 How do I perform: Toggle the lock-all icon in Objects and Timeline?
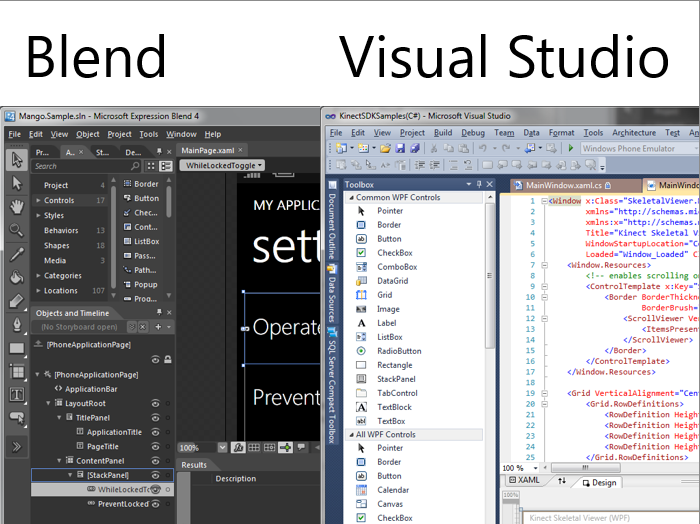168,359
